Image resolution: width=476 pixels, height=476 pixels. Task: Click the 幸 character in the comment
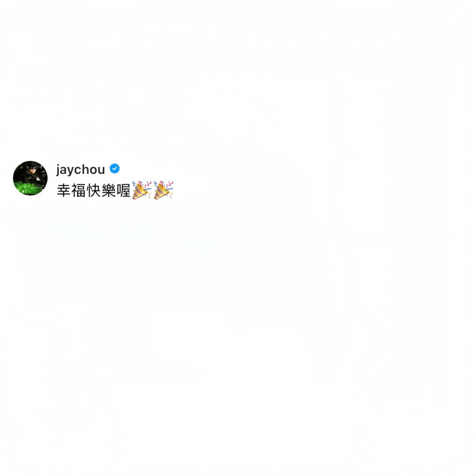(64, 191)
